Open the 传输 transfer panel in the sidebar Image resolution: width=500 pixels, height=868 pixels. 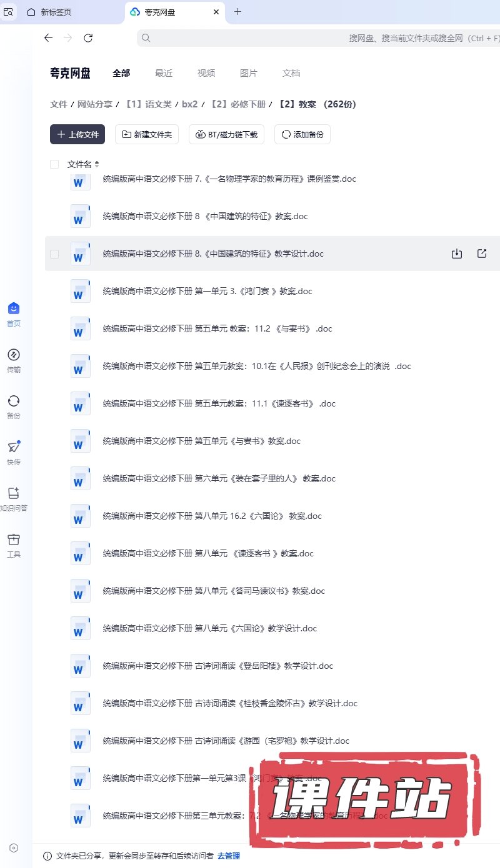[x=14, y=360]
